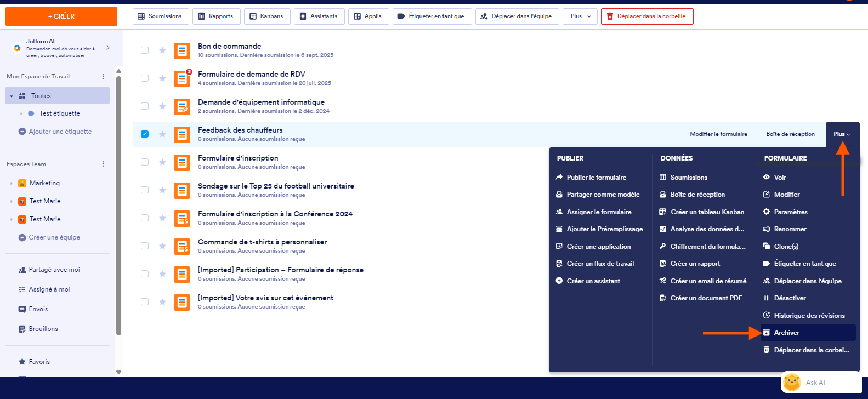
Task: Star the Feedback des chauffeurs form
Action: click(162, 134)
